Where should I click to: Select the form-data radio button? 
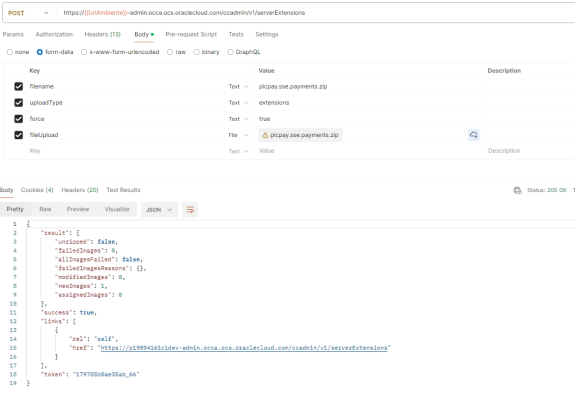[40, 52]
